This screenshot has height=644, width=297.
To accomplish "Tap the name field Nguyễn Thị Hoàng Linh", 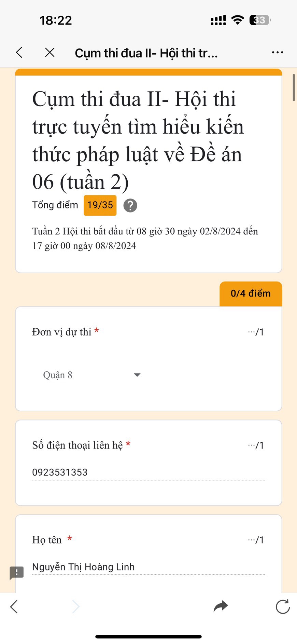I will (148, 567).
